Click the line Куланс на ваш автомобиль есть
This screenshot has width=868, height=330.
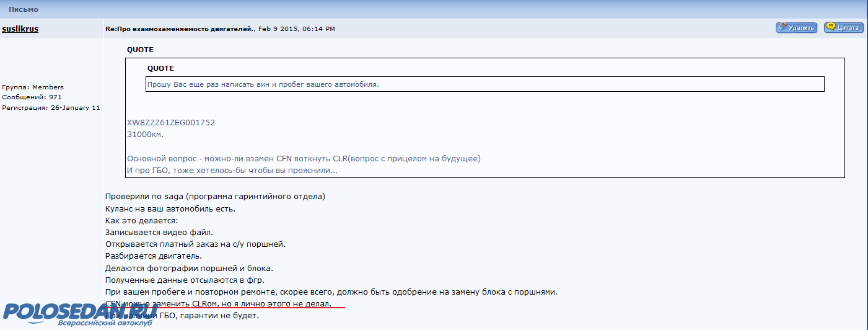point(170,208)
